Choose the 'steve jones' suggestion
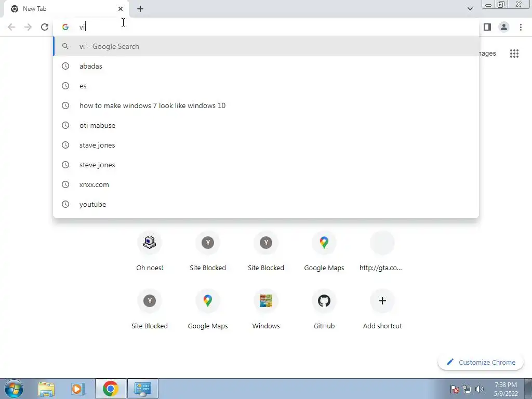The height and width of the screenshot is (399, 532). coord(266,165)
